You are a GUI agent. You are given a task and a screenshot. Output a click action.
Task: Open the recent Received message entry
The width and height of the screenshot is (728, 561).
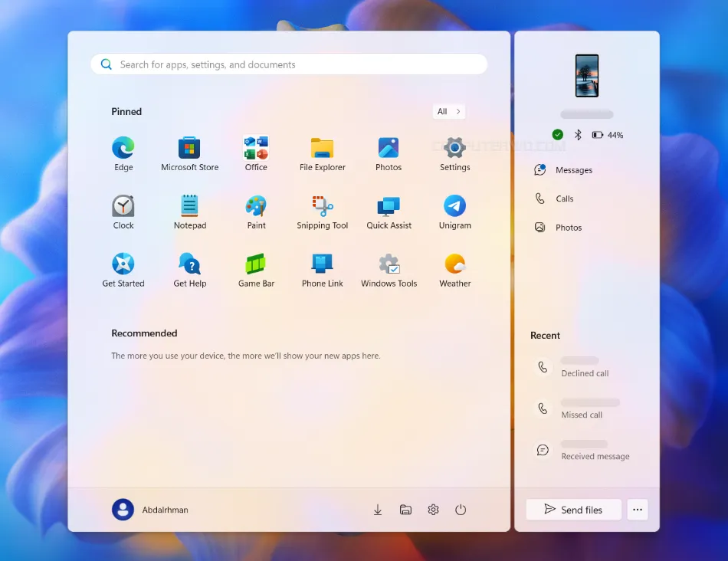tap(583, 450)
